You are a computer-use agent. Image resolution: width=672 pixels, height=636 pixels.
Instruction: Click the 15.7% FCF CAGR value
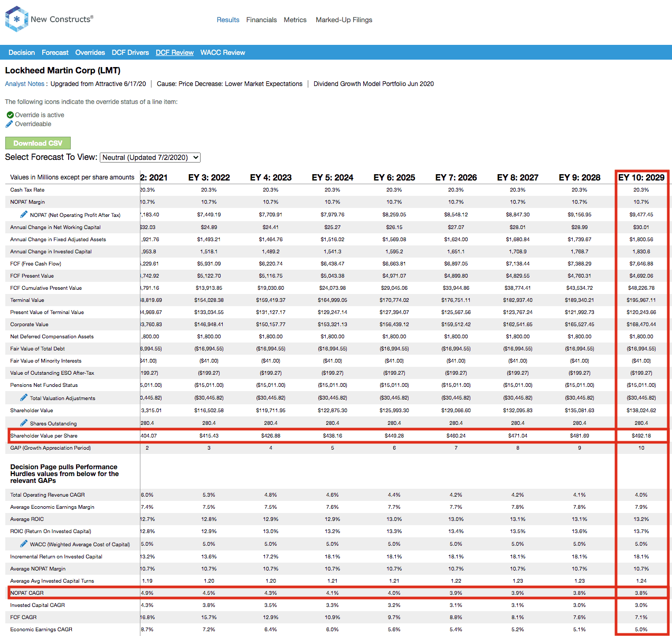coord(209,618)
